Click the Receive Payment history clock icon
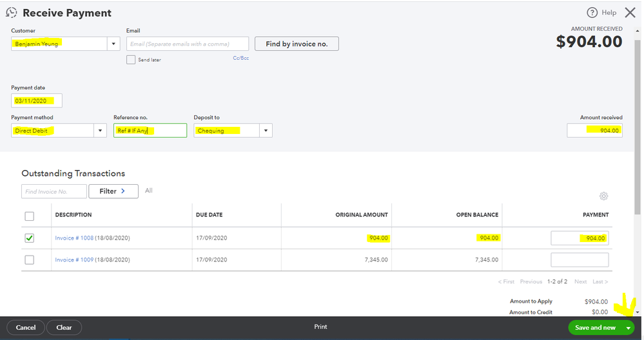This screenshot has width=644, height=340. pyautogui.click(x=12, y=13)
